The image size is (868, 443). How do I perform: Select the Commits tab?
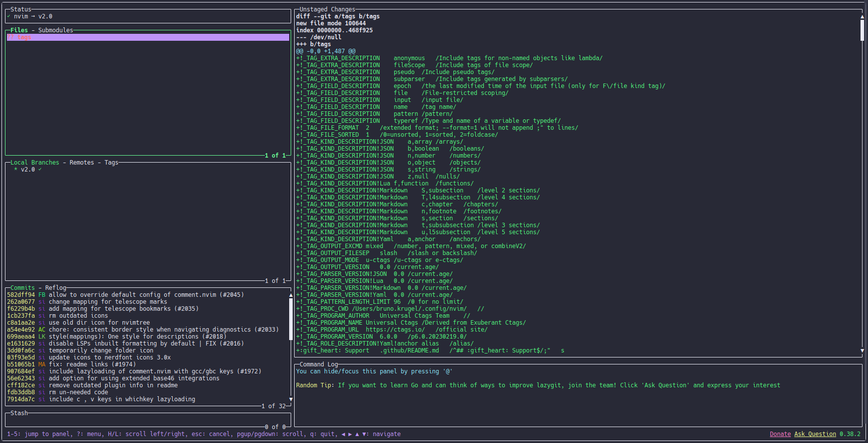coord(22,288)
